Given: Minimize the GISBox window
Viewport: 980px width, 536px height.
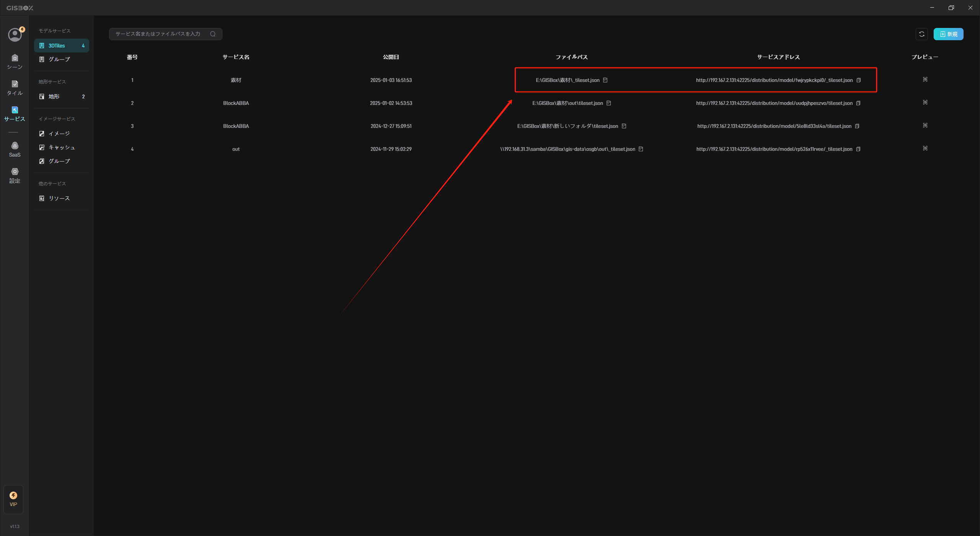Looking at the screenshot, I should (932, 8).
